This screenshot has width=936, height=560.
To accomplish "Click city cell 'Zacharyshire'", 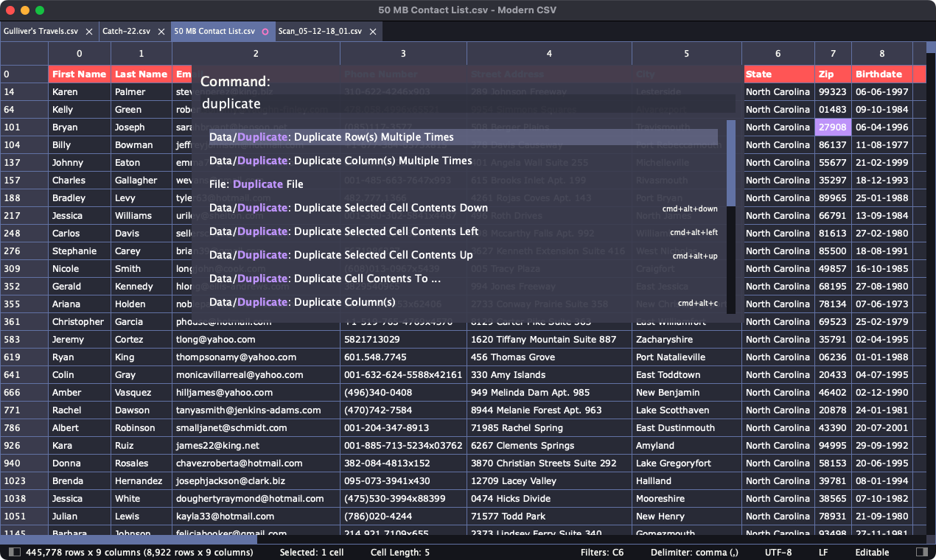I will pos(687,339).
